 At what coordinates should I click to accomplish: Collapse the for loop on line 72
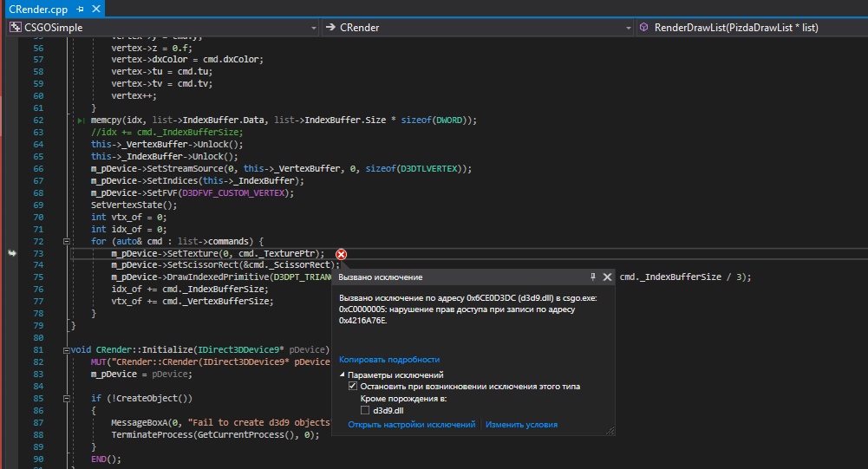coord(66,241)
